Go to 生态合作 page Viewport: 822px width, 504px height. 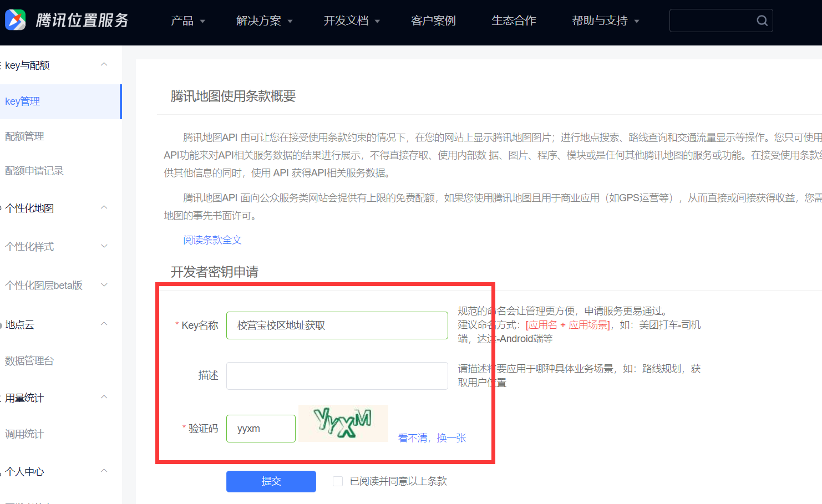(514, 21)
